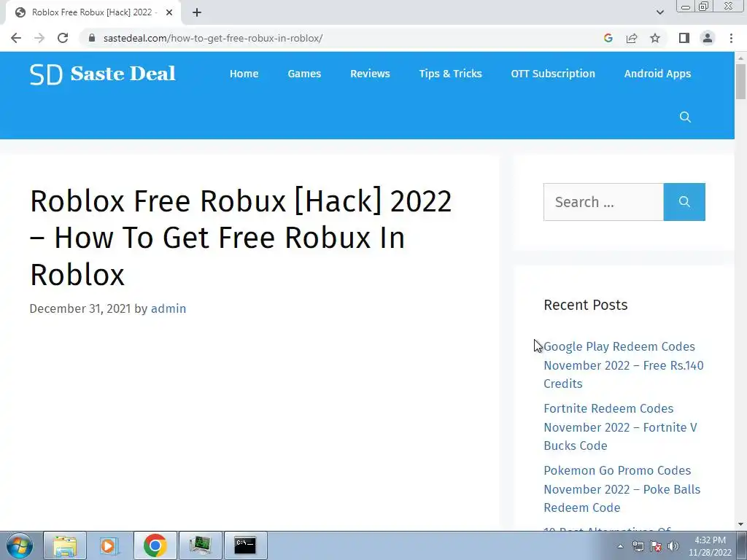Image resolution: width=747 pixels, height=560 pixels.
Task: Click the address bar URL
Action: (x=212, y=38)
